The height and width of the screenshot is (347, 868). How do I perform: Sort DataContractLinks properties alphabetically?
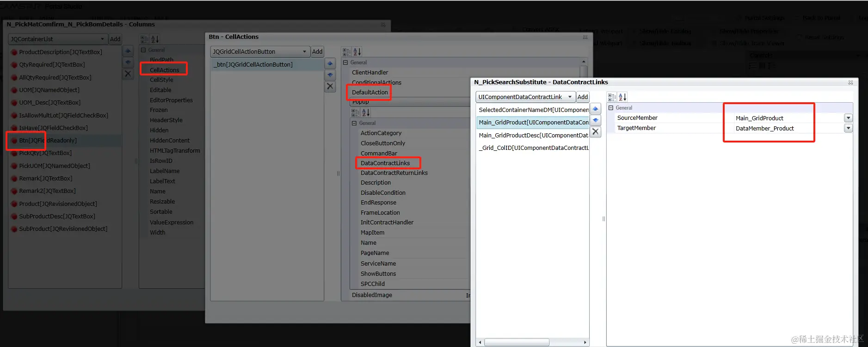point(622,97)
